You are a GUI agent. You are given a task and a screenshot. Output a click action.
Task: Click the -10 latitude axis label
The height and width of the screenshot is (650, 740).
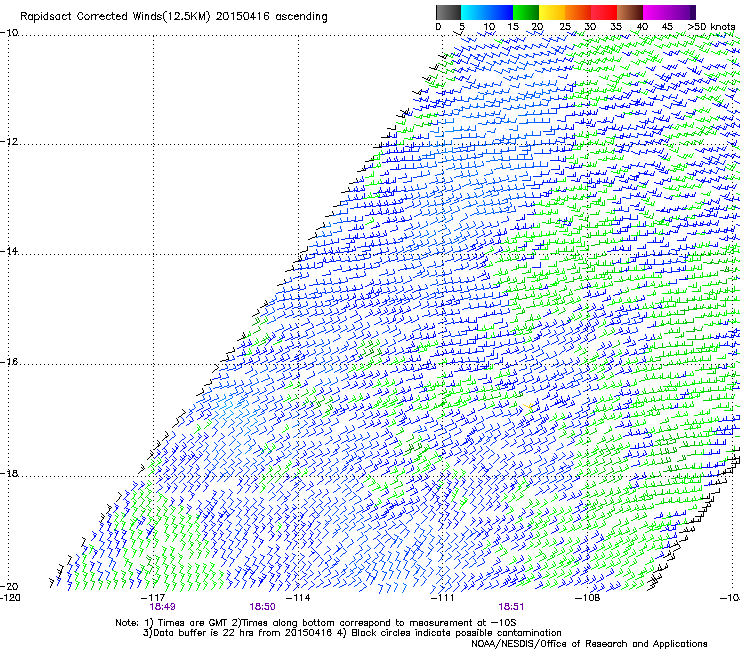point(9,33)
